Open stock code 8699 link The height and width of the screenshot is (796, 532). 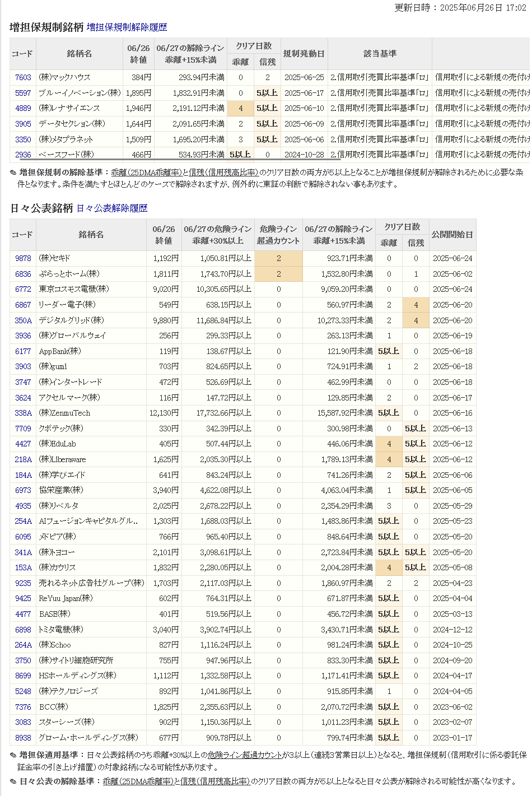pyautogui.click(x=23, y=676)
